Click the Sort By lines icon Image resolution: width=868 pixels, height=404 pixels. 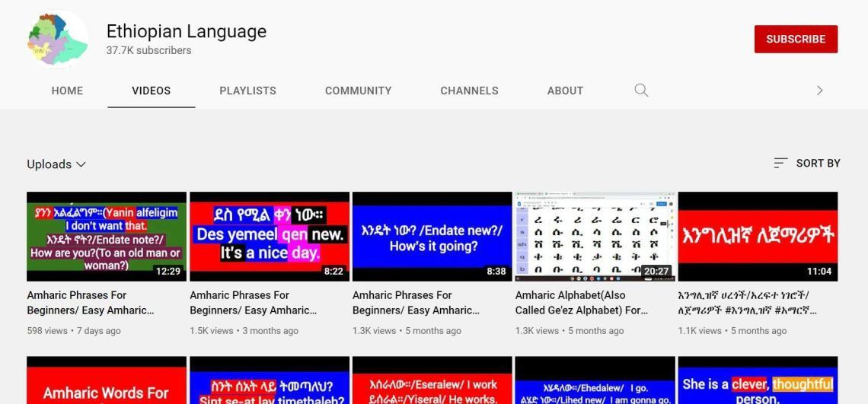780,164
